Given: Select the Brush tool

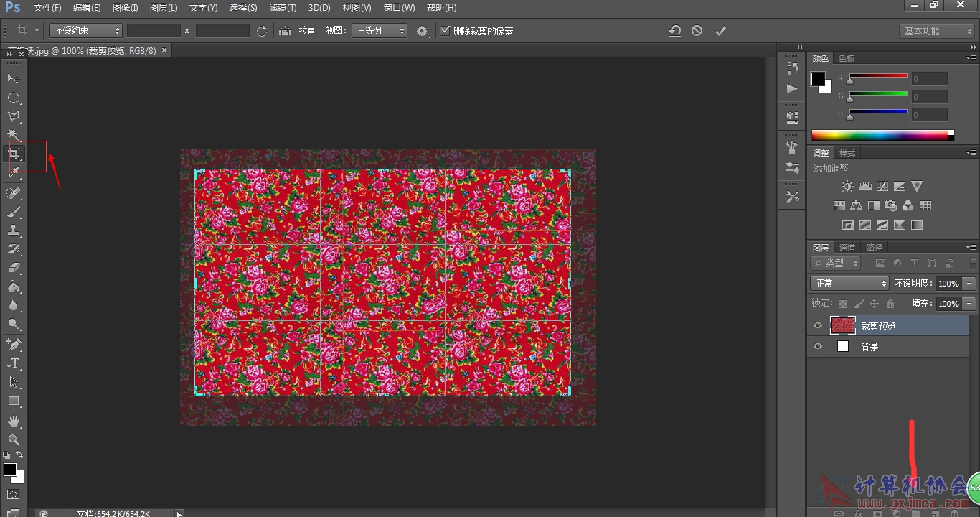Looking at the screenshot, I should [x=14, y=212].
